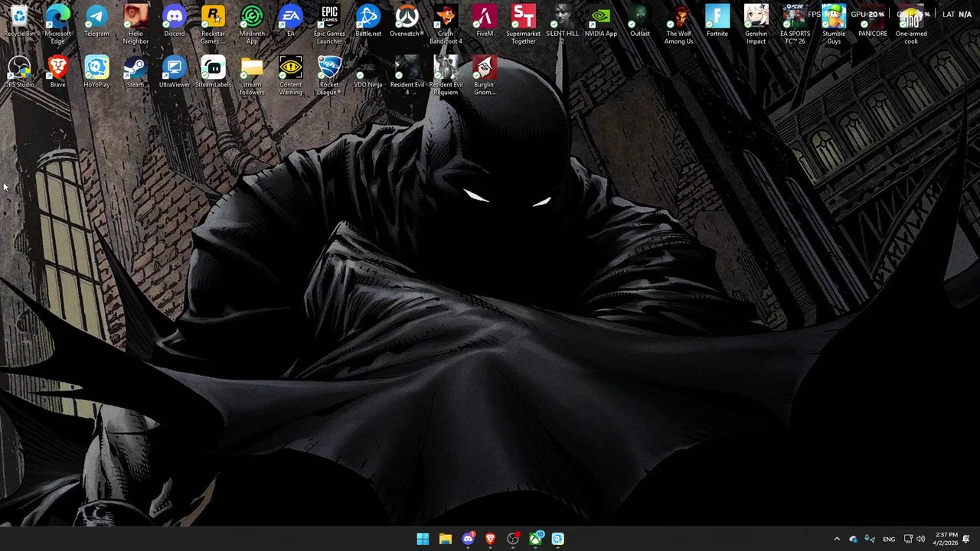Select the HoYoPlay desktop icon

pos(96,73)
